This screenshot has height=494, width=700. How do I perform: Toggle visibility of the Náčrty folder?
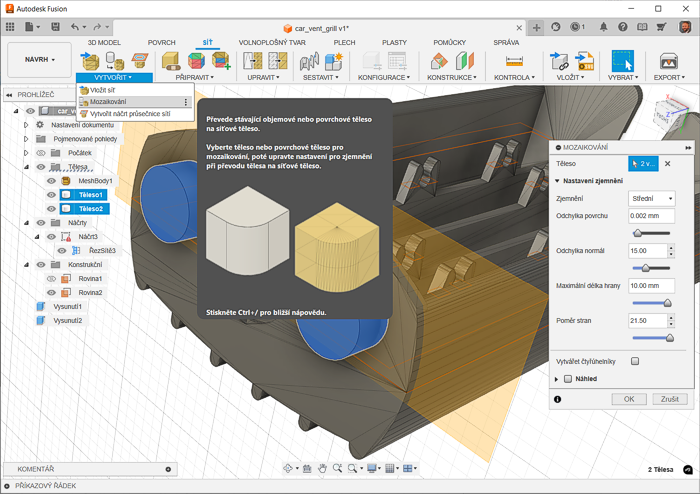point(41,222)
